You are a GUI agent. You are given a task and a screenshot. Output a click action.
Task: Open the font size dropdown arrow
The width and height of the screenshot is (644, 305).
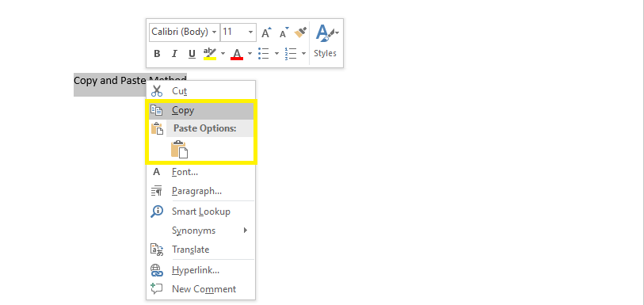pos(250,32)
